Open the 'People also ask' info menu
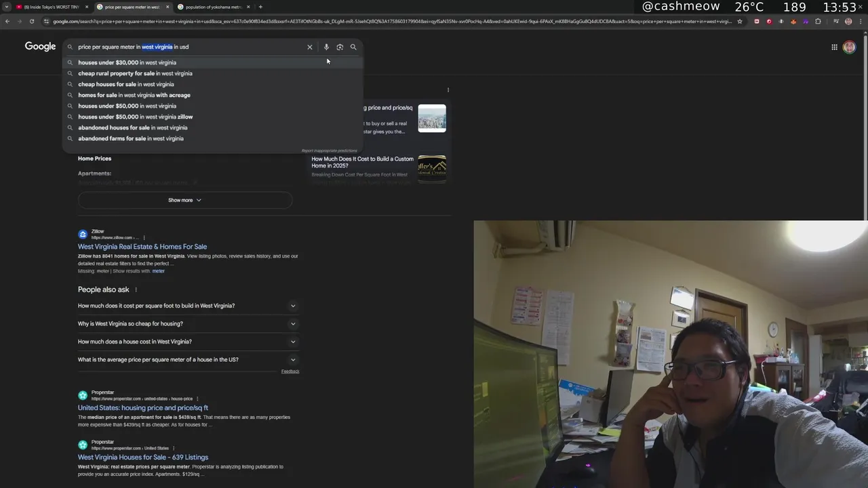 tap(136, 290)
